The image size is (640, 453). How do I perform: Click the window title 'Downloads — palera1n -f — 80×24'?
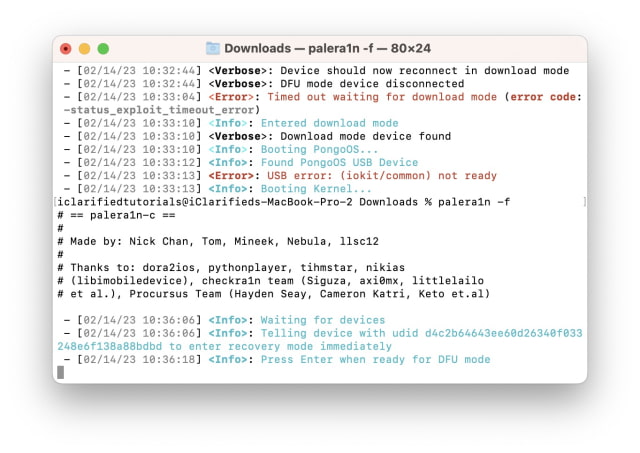coord(327,49)
